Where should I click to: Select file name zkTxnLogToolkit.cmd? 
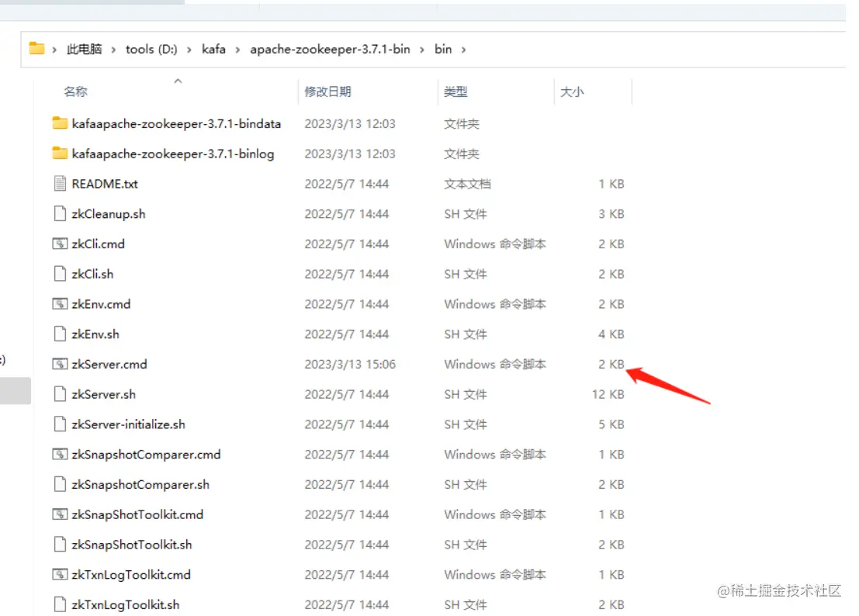coord(131,575)
